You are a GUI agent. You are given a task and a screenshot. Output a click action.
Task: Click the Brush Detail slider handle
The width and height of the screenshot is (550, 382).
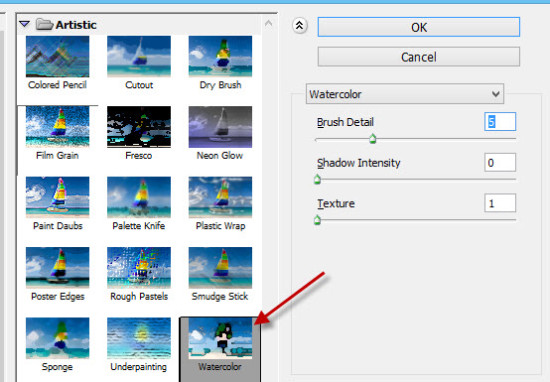tap(373, 139)
